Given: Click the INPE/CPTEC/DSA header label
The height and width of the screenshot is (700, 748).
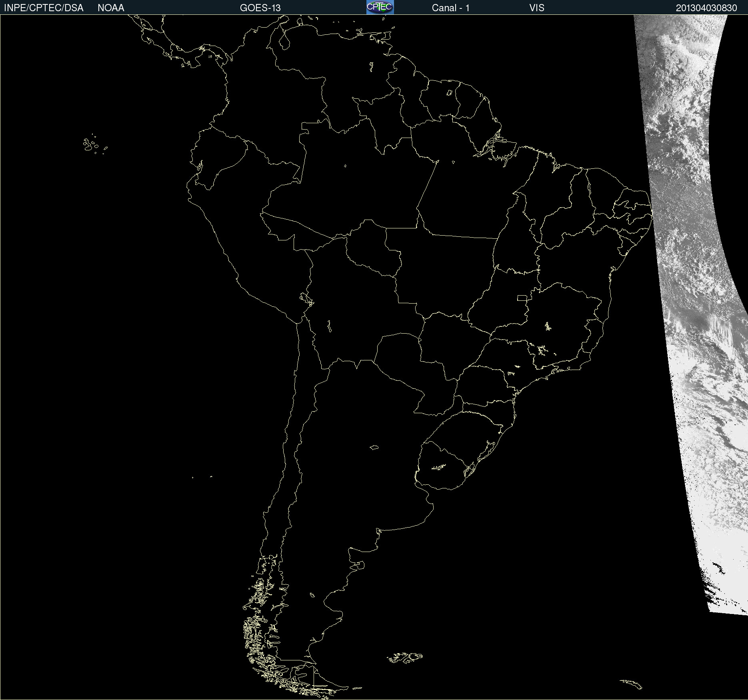Looking at the screenshot, I should tap(44, 8).
